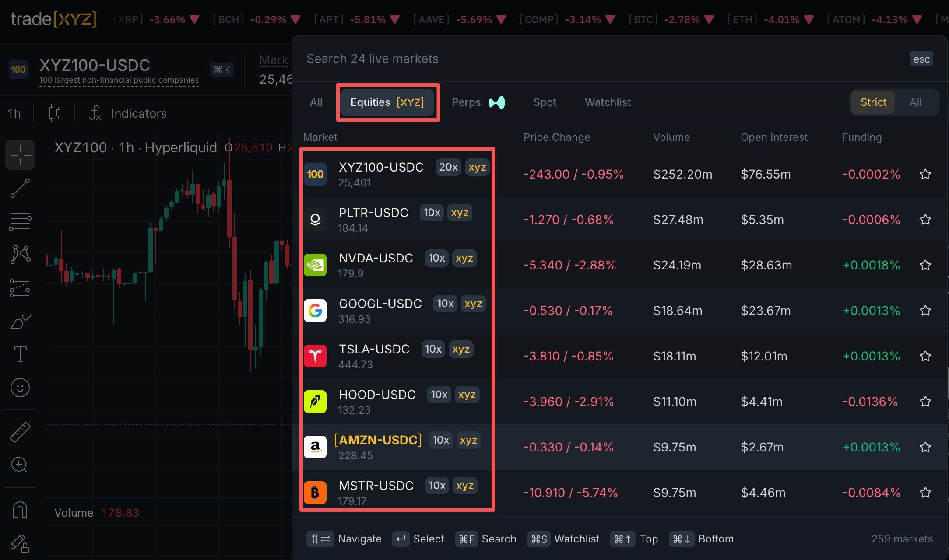Image resolution: width=949 pixels, height=560 pixels.
Task: Select the crosshair cursor tool
Action: (x=20, y=155)
